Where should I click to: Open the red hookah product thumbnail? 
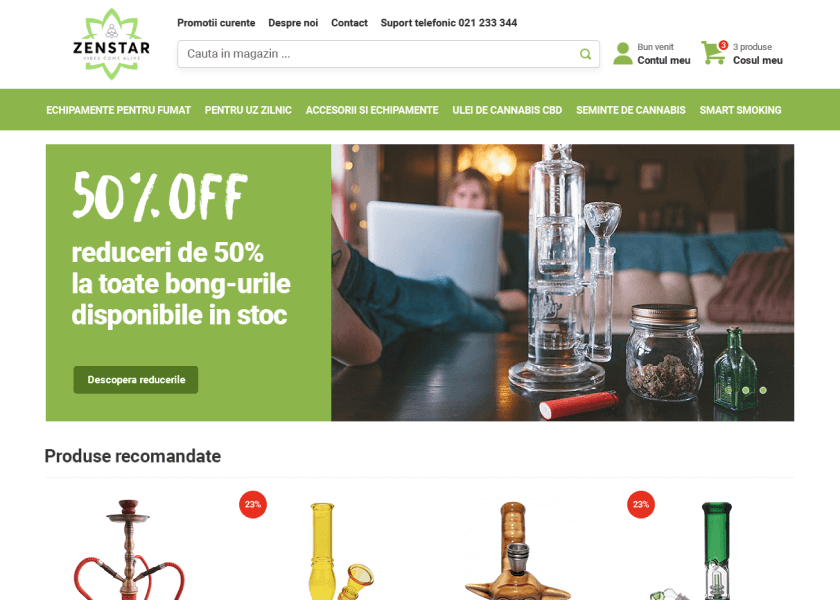point(129,549)
